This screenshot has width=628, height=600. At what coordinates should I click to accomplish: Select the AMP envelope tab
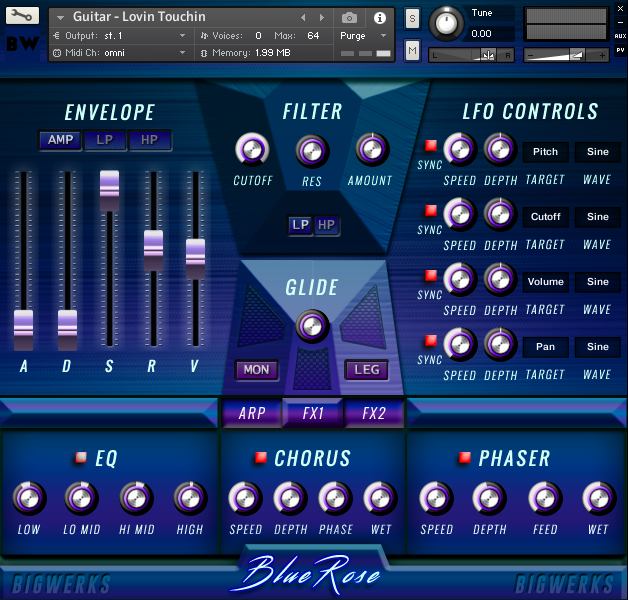(60, 140)
